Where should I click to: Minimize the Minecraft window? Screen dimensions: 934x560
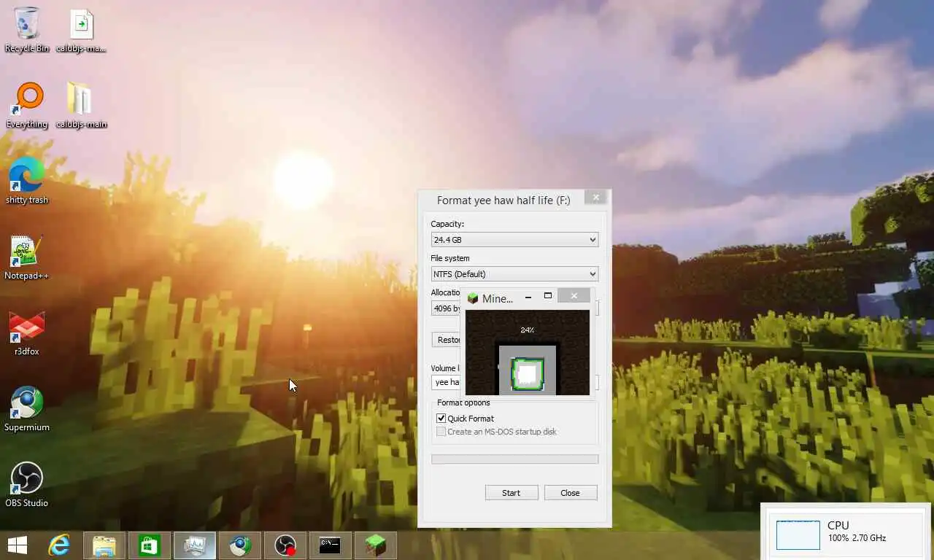point(528,297)
